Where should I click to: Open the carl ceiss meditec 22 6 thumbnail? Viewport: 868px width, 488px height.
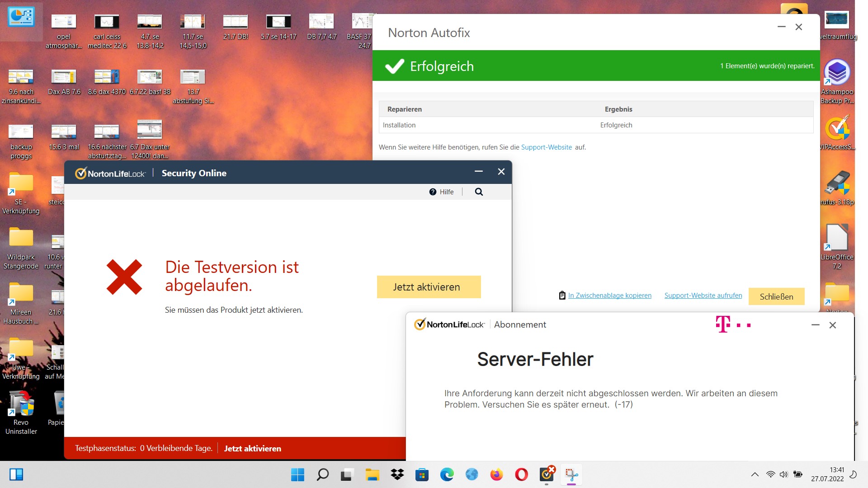pos(107,31)
